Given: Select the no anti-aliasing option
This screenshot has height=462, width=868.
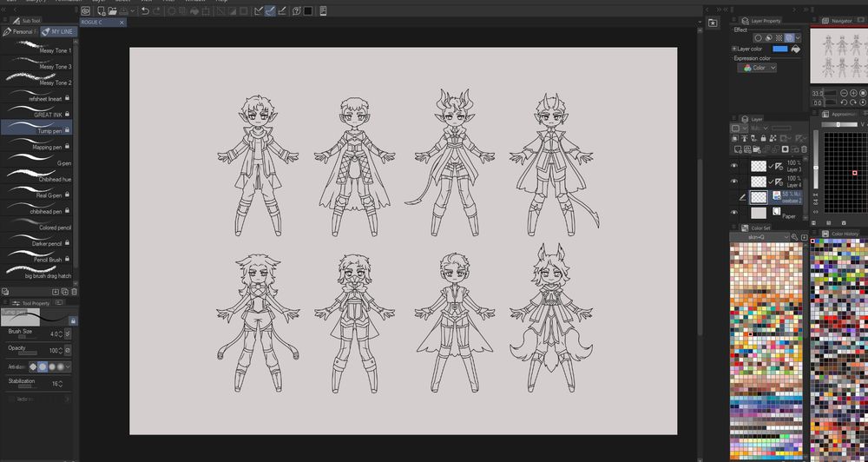Looking at the screenshot, I should click(x=33, y=366).
